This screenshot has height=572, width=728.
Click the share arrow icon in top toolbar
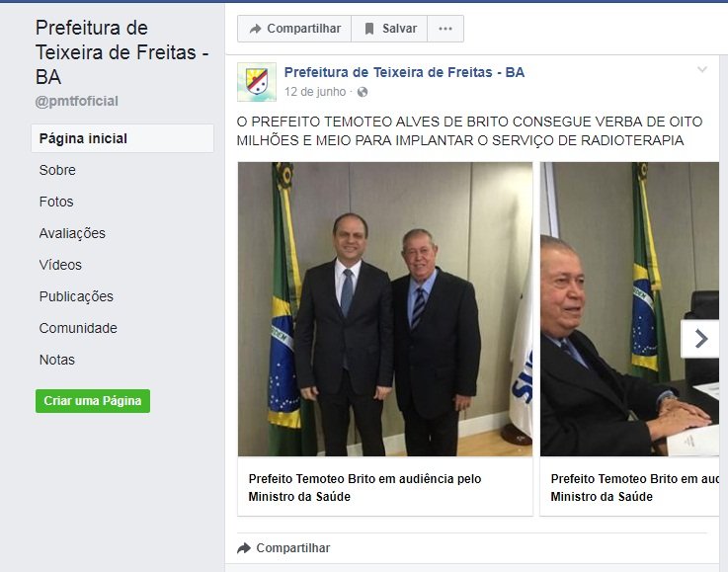pos(255,29)
